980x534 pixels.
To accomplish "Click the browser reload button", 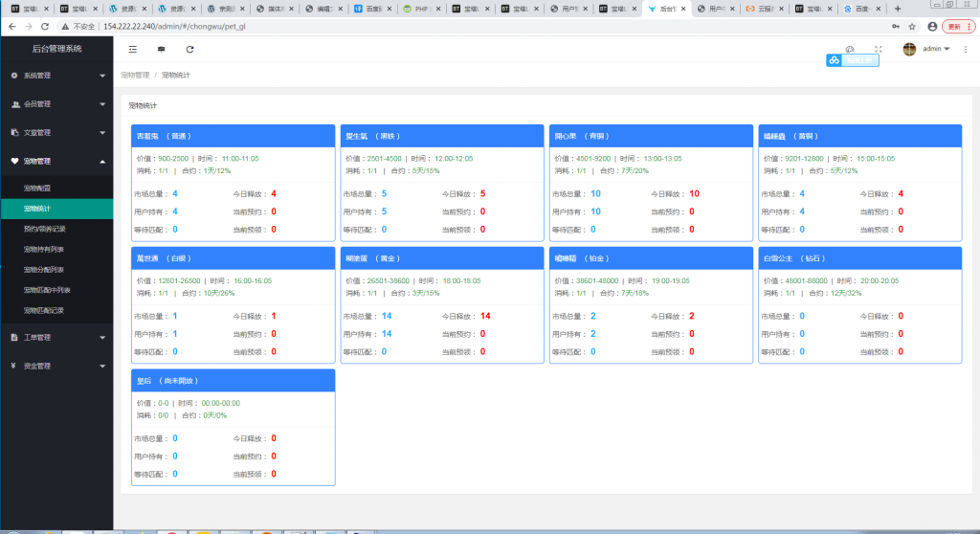I will pyautogui.click(x=42, y=26).
